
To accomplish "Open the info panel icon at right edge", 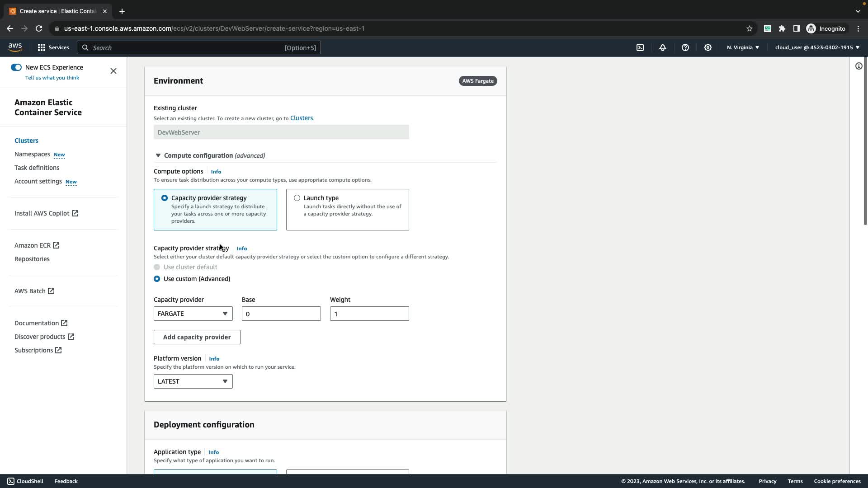I will point(859,66).
